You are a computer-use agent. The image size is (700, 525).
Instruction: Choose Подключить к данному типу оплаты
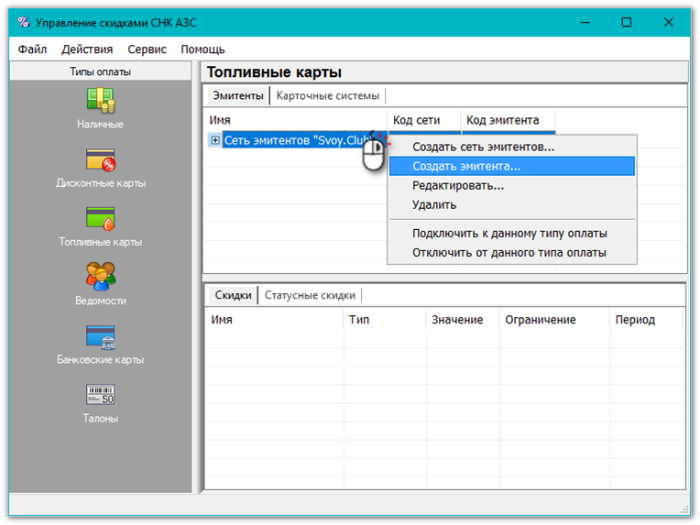(x=510, y=233)
